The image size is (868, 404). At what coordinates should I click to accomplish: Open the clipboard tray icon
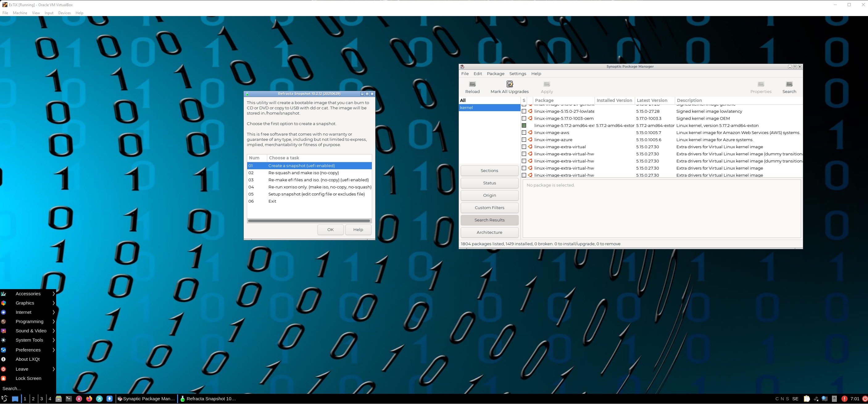(807, 399)
